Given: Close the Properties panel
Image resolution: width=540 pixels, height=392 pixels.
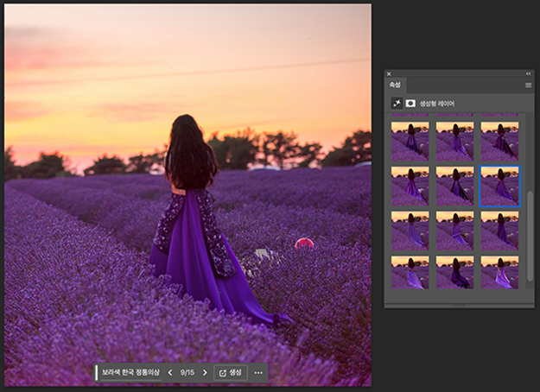Looking at the screenshot, I should click(x=389, y=74).
